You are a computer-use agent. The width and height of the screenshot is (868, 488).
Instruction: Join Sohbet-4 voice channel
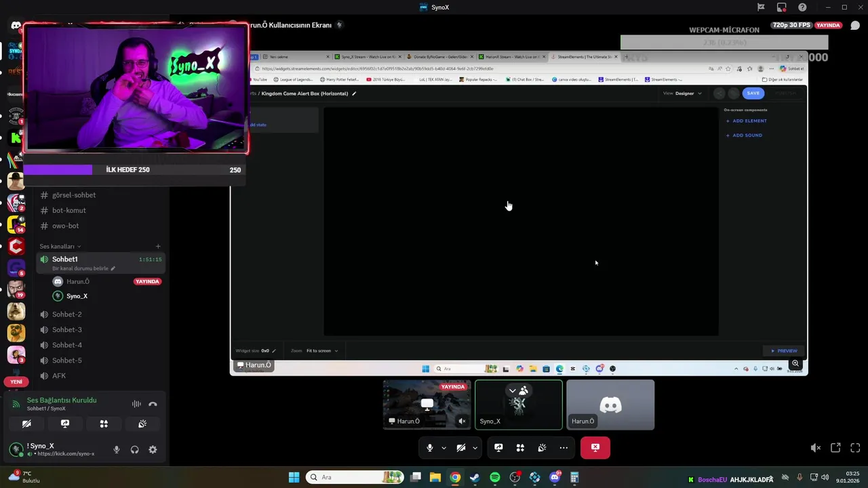tap(66, 345)
